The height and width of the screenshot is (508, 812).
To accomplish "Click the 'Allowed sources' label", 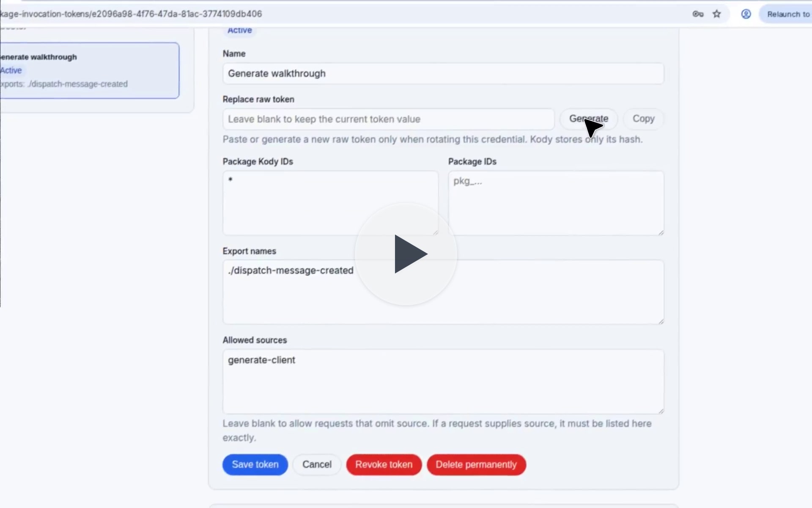I will coord(255,340).
